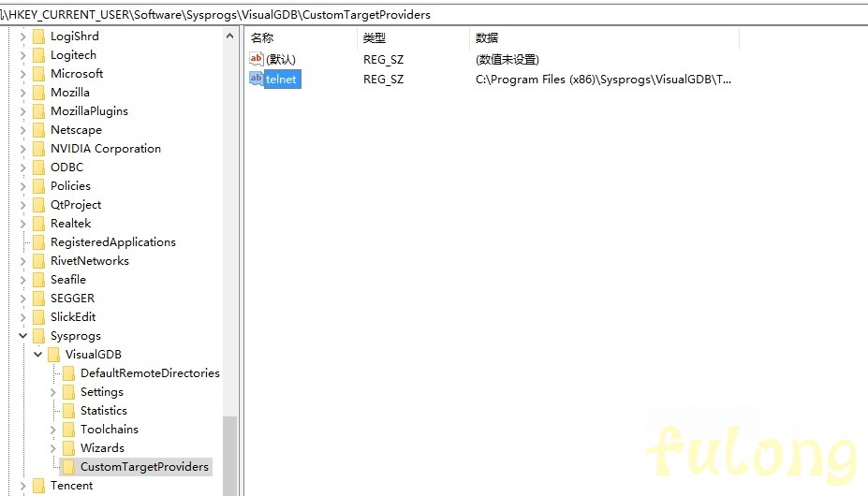Sort by the 数据 column header

[605, 37]
